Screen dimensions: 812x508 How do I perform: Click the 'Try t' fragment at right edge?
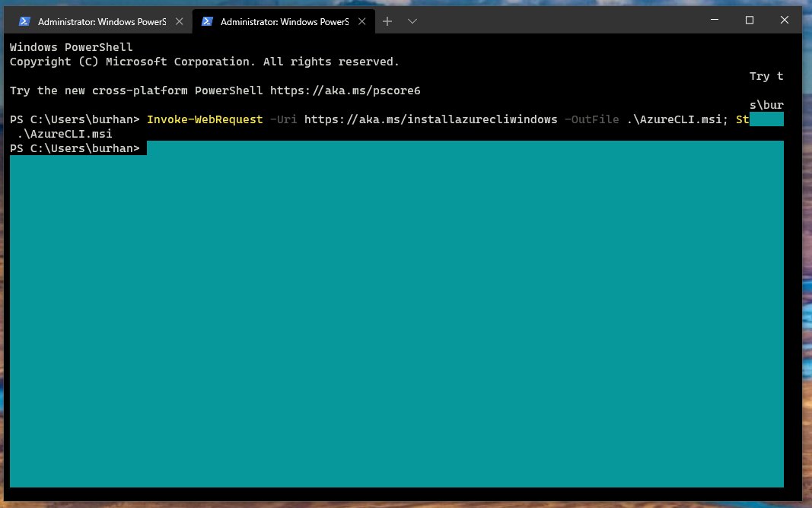tap(766, 76)
